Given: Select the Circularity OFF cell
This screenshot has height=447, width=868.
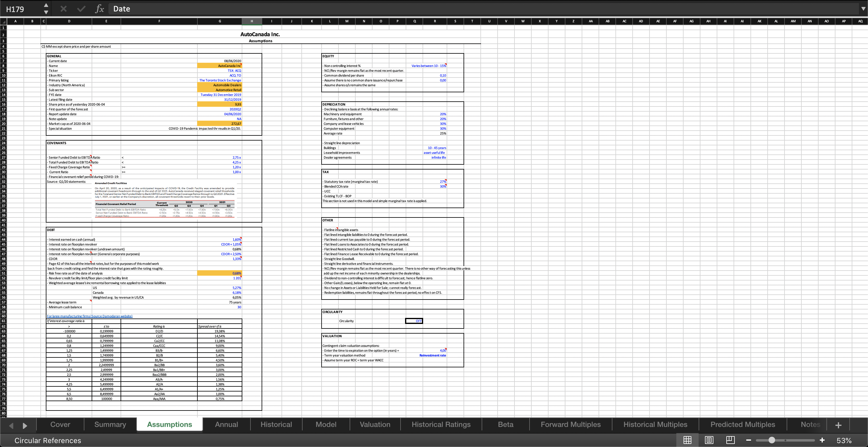Looking at the screenshot, I should coord(414,321).
